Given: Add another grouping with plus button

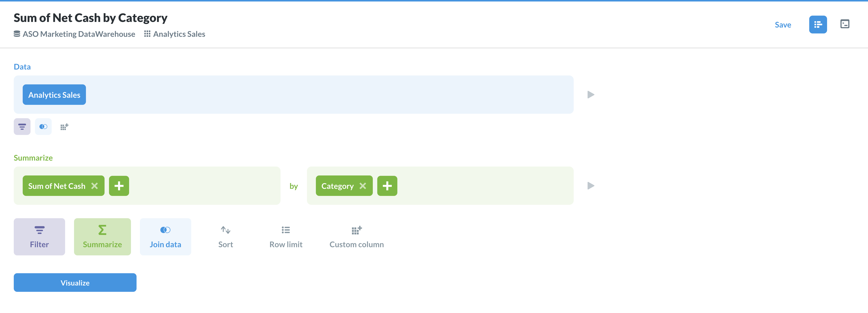Looking at the screenshot, I should (x=387, y=186).
